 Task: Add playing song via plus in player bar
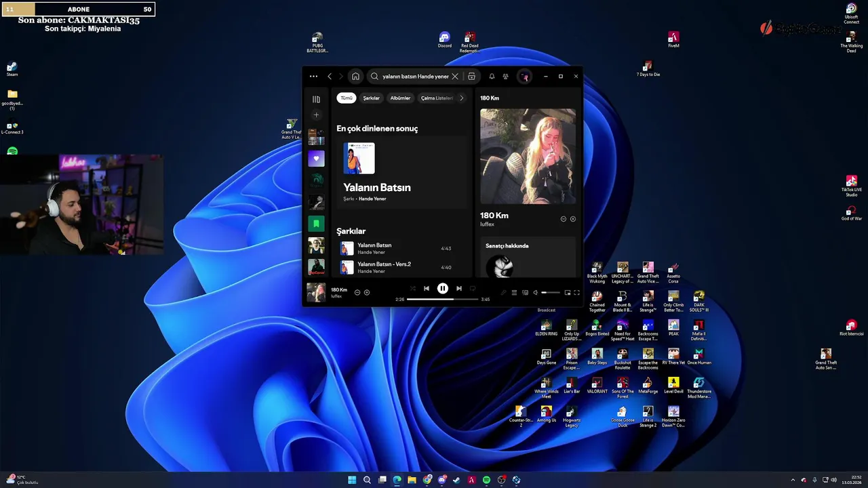click(x=367, y=293)
